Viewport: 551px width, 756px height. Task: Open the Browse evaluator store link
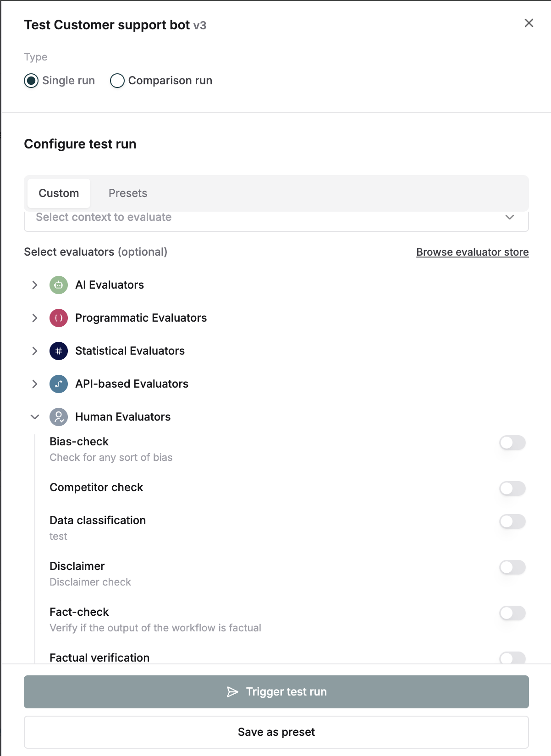click(x=472, y=252)
